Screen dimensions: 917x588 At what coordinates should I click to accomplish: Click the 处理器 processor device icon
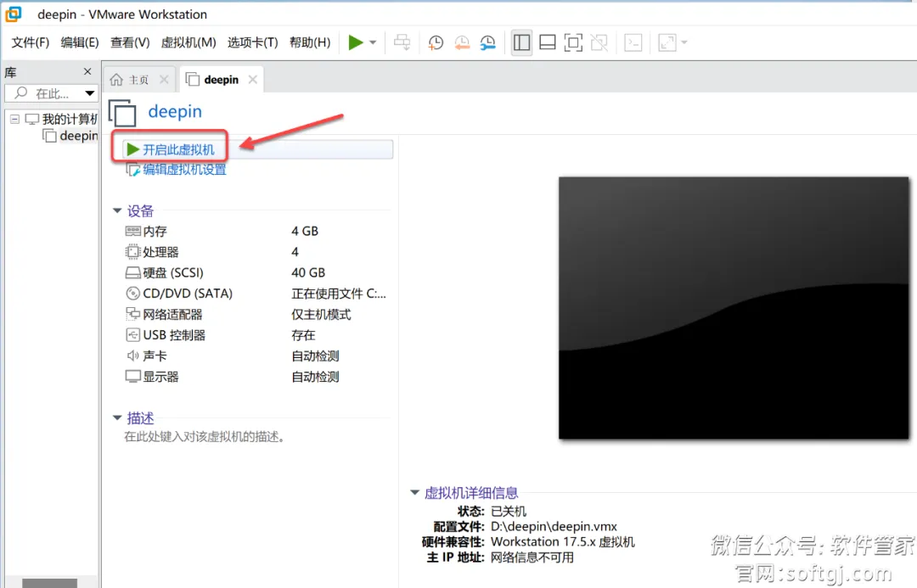pyautogui.click(x=132, y=252)
